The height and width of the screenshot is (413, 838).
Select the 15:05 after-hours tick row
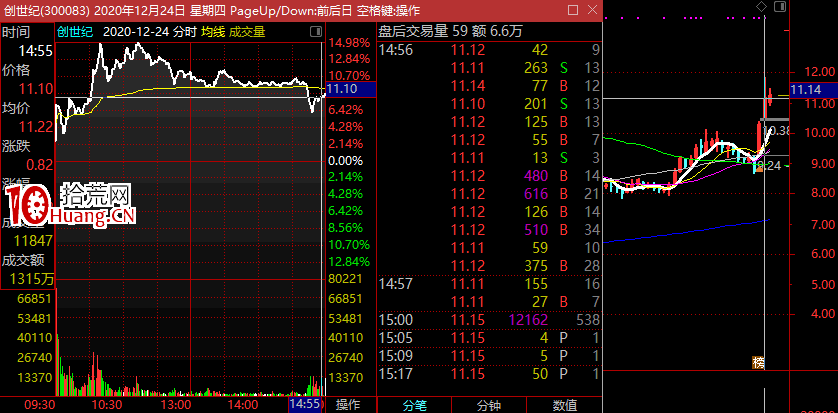tap(489, 338)
